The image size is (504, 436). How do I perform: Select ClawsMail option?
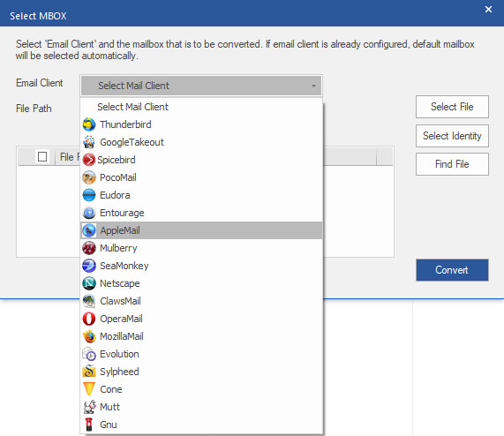(x=201, y=301)
